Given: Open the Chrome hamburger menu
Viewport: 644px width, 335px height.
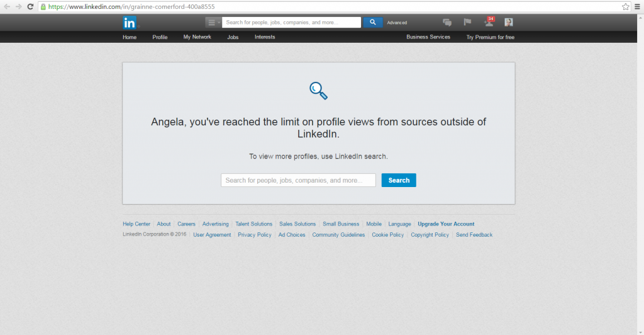Looking at the screenshot, I should tap(637, 6).
